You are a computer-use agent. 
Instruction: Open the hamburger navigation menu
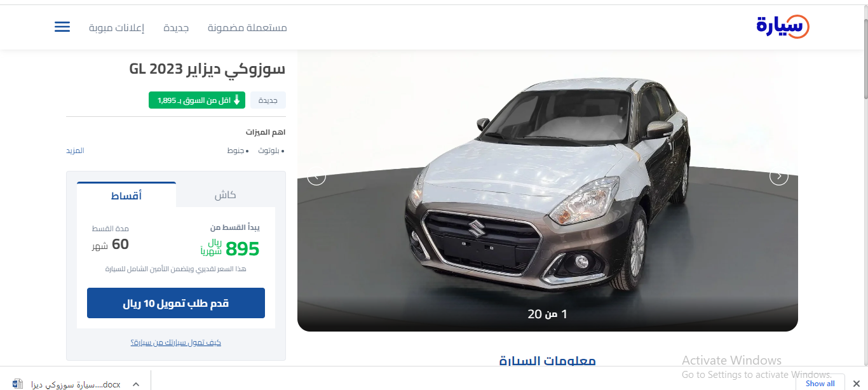(62, 27)
